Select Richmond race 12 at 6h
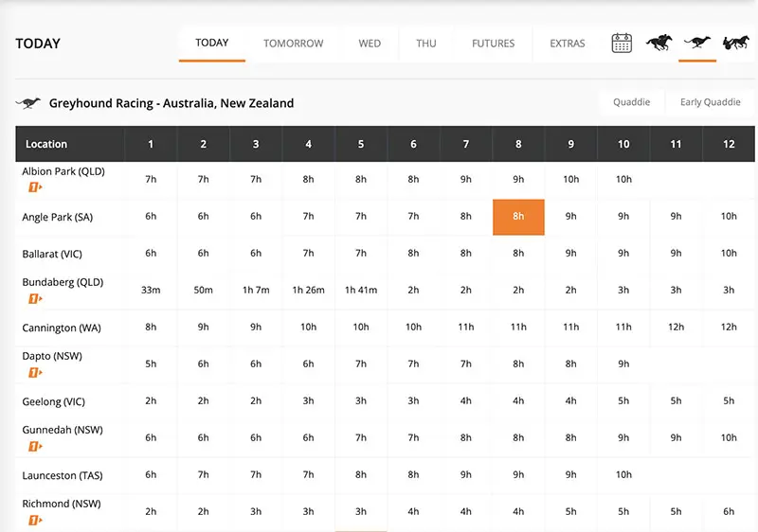 pyautogui.click(x=729, y=512)
